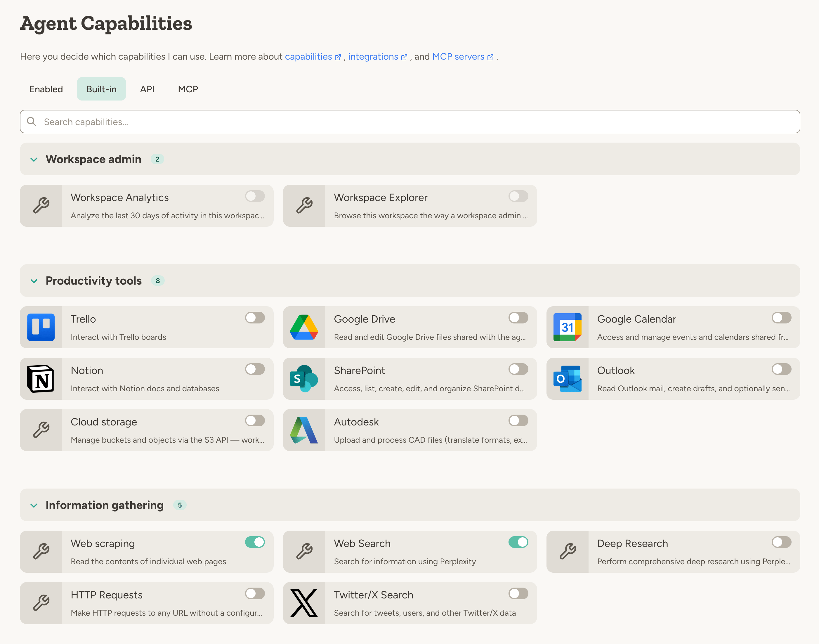
Task: Click the Notion logo icon
Action: click(x=41, y=379)
